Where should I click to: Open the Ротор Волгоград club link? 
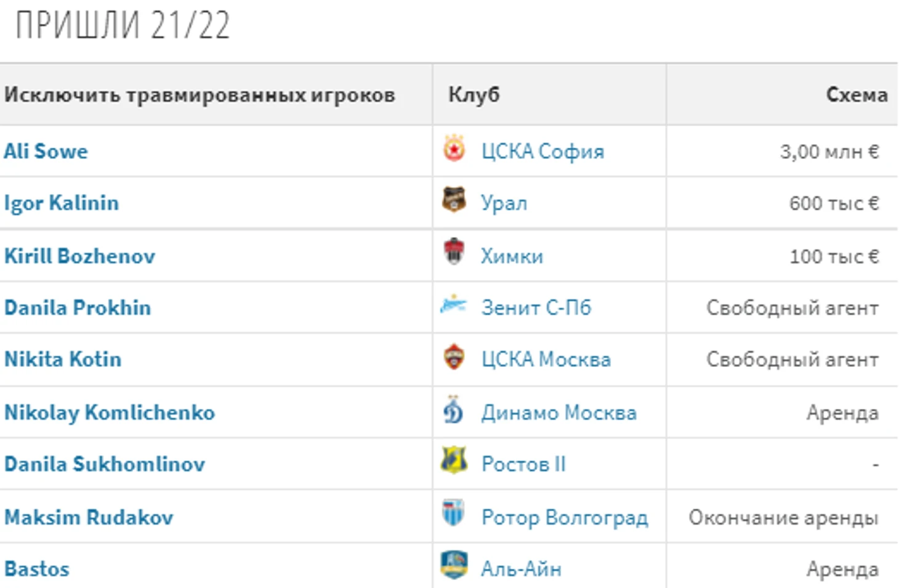(x=565, y=518)
